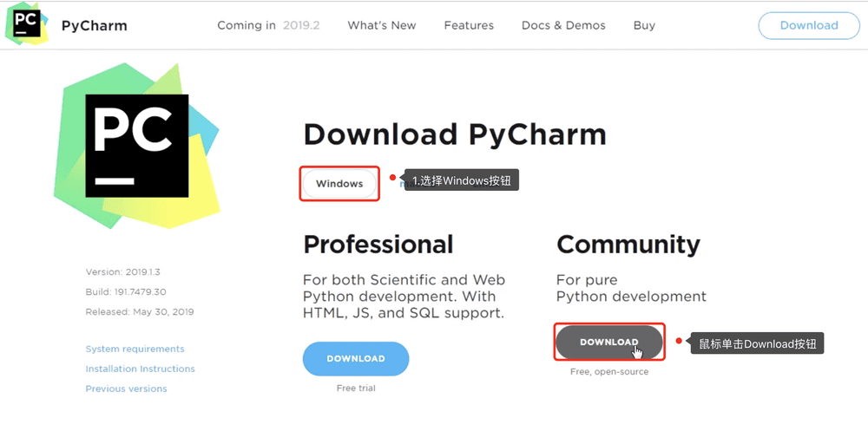868x431 pixels.
Task: Select the Build: 191.7479.30 text
Action: tap(126, 292)
